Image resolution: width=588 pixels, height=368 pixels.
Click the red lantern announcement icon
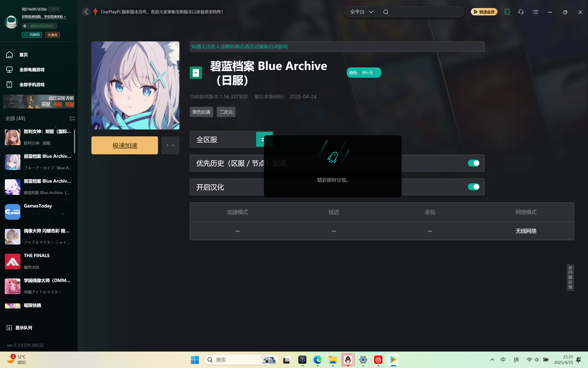pyautogui.click(x=96, y=12)
